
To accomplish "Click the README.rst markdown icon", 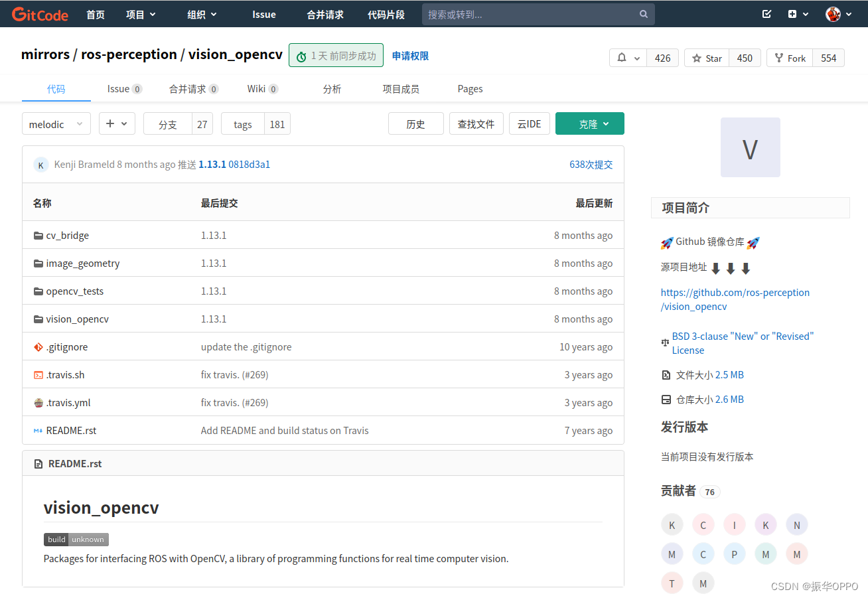I will 38,431.
